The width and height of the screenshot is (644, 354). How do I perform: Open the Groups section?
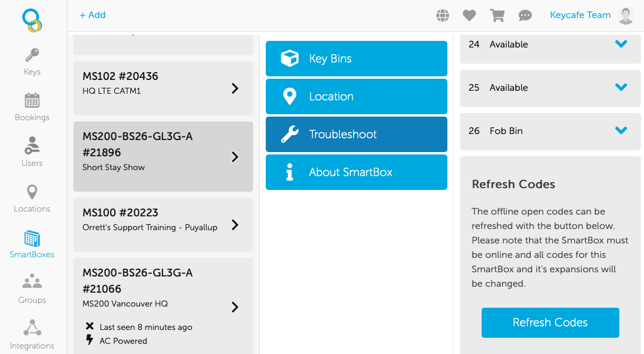click(31, 288)
